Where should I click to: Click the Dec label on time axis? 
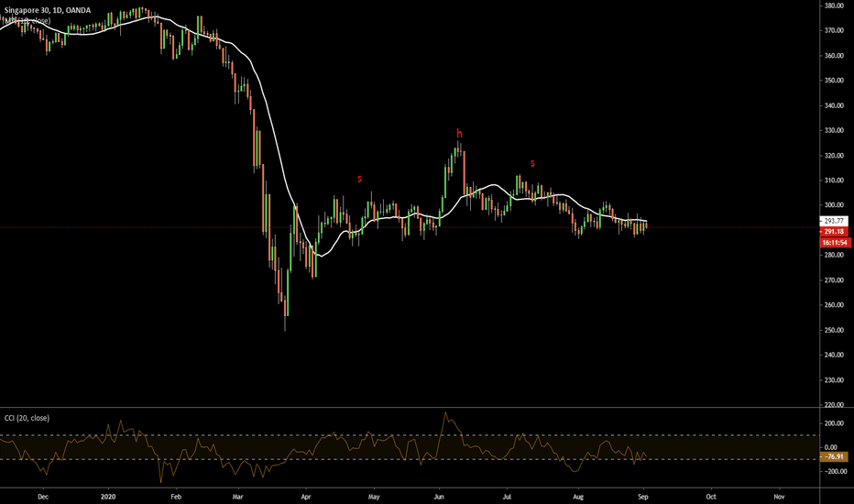(43, 497)
